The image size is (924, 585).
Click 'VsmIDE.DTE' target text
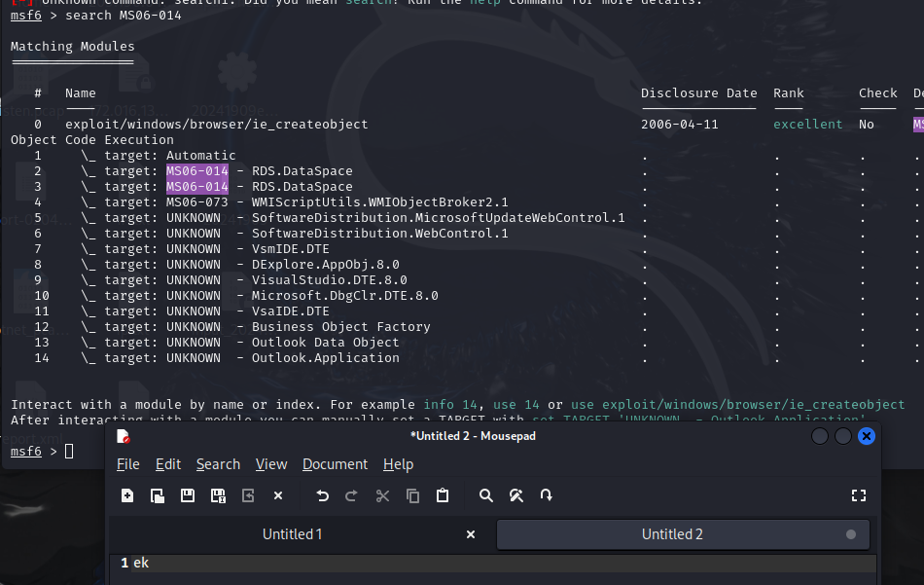click(291, 249)
